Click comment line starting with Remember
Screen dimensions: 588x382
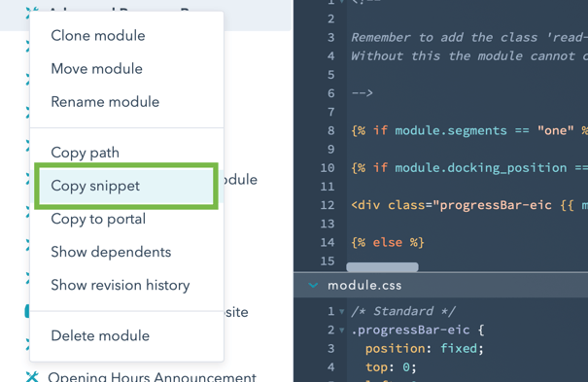[468, 37]
